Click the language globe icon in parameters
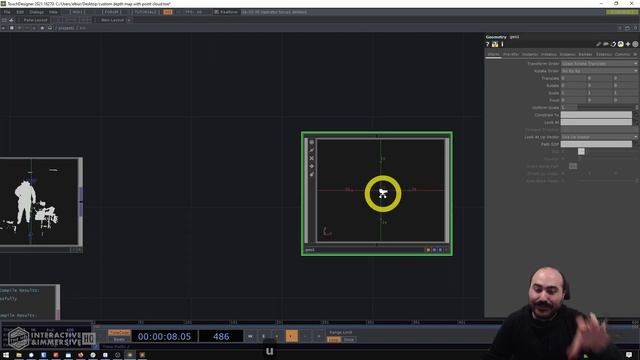Screen dimensions: 640x360 tap(620, 44)
